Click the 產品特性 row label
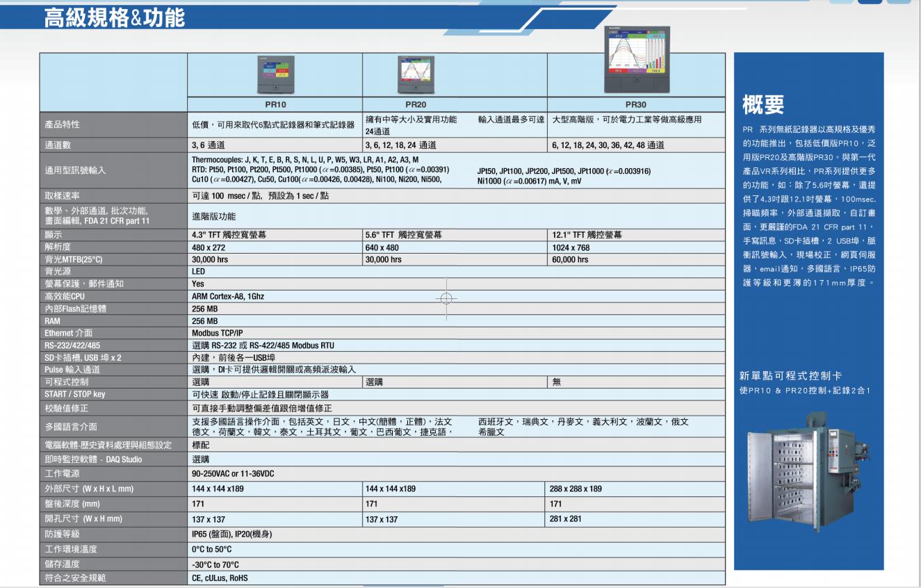This screenshot has height=588, width=921. (x=63, y=124)
